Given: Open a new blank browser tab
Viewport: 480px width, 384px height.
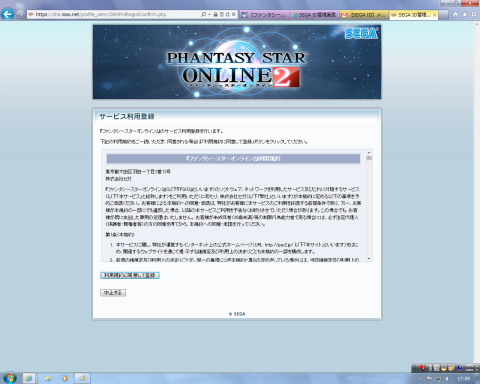Looking at the screenshot, I should pos(443,15).
